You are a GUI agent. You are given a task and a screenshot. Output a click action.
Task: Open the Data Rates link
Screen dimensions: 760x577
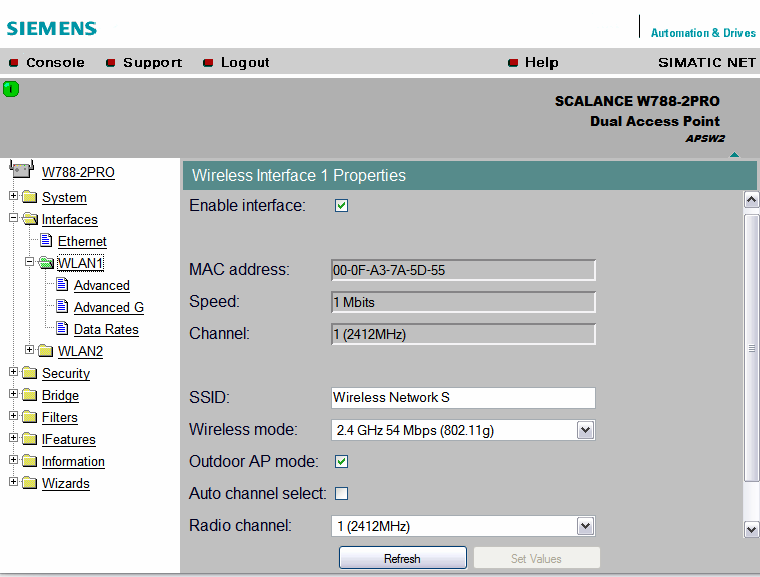point(106,330)
